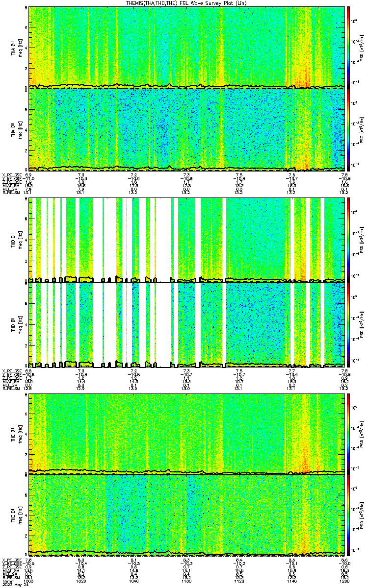Click the THE B-perpendicular freq [Hz] axis label

pos(19,434)
